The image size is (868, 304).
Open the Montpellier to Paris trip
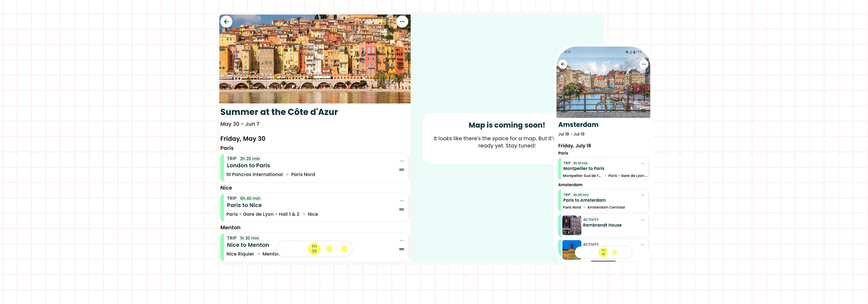(603, 169)
